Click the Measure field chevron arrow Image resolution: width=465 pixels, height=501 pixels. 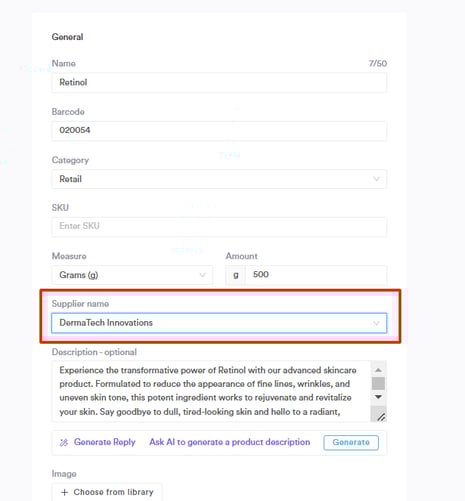(x=202, y=275)
